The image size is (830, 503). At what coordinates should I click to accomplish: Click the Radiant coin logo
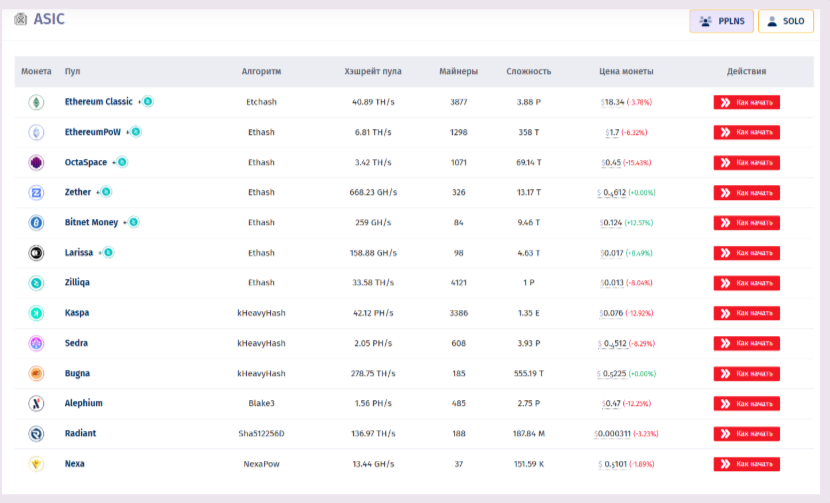point(36,434)
